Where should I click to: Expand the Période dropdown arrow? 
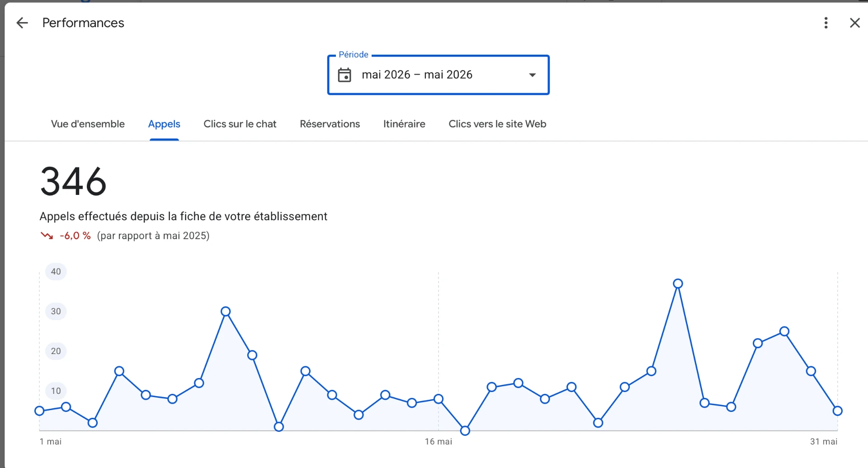(x=533, y=75)
